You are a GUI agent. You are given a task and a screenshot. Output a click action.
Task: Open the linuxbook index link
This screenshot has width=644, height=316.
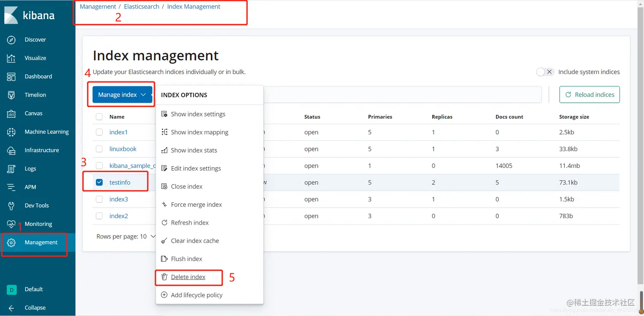point(123,149)
